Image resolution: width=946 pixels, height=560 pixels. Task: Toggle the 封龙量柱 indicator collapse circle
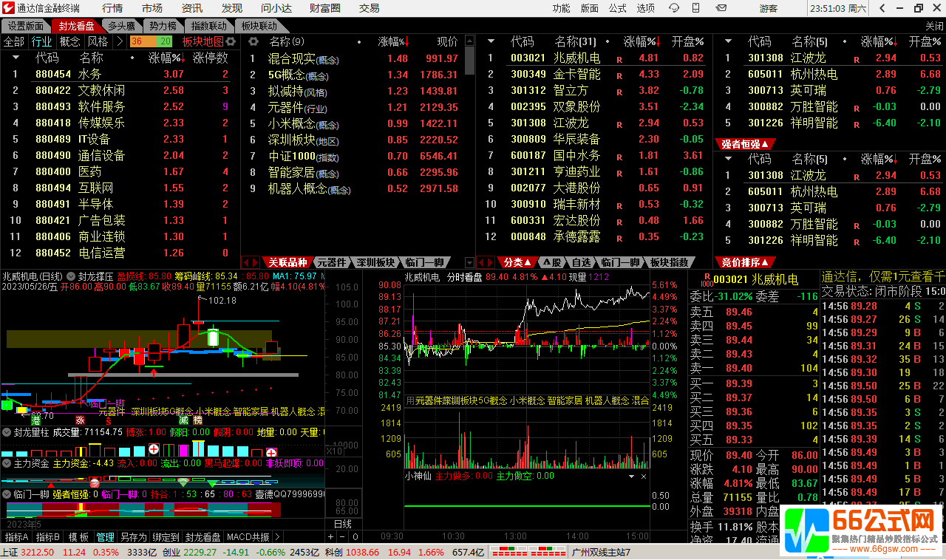click(x=7, y=432)
